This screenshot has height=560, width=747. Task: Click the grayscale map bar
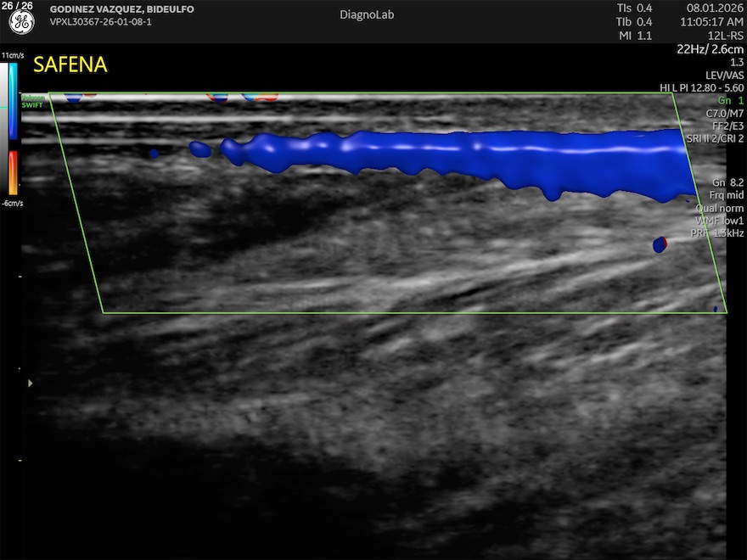pos(4,127)
